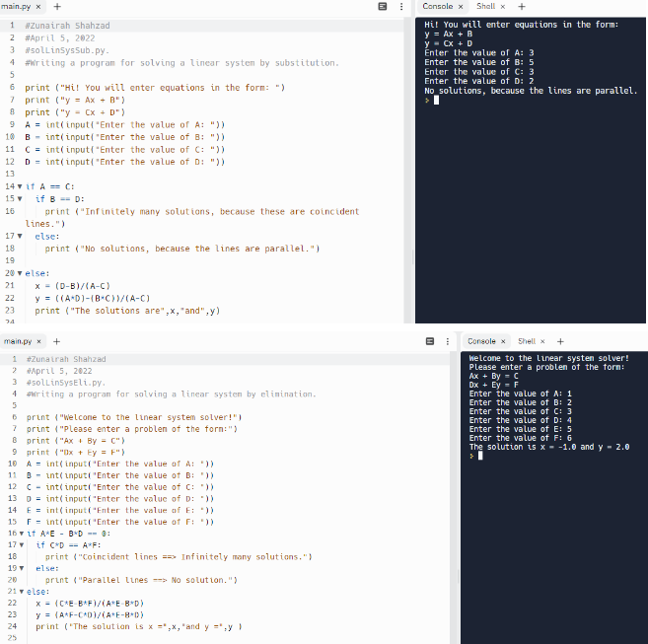Click the layout icon in bottom editor header
The image size is (648, 644).
(x=431, y=341)
